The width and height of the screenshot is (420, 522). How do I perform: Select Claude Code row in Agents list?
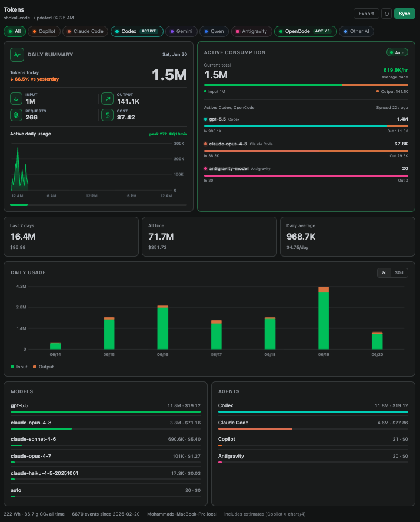[x=313, y=424]
